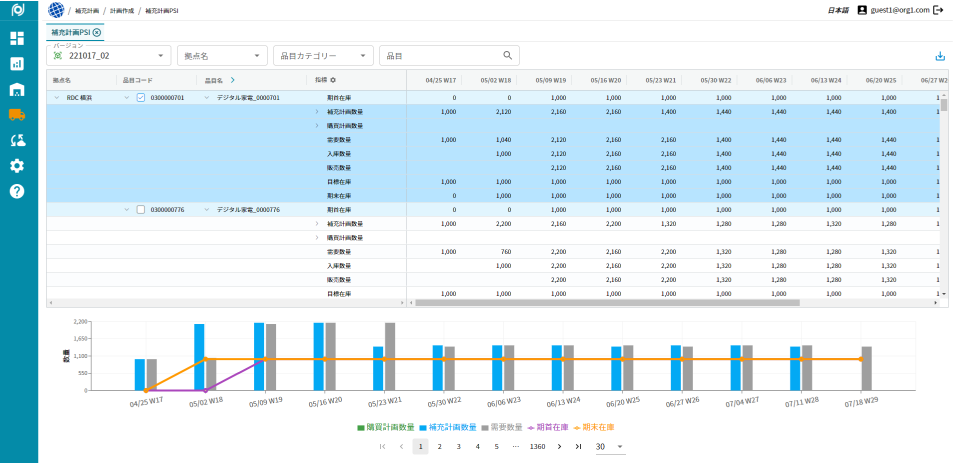Go to page 2 in pagination
Viewport: 959px width, 464px height.
439,447
